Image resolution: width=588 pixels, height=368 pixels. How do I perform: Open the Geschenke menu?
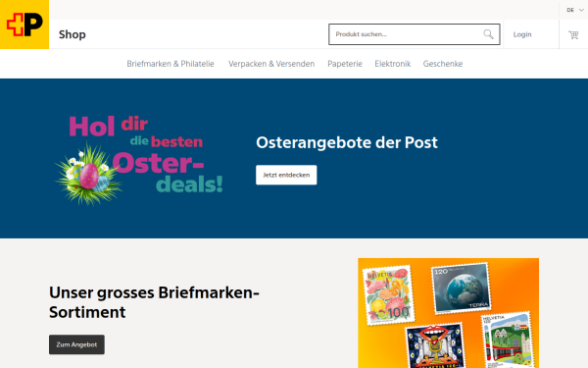point(443,64)
